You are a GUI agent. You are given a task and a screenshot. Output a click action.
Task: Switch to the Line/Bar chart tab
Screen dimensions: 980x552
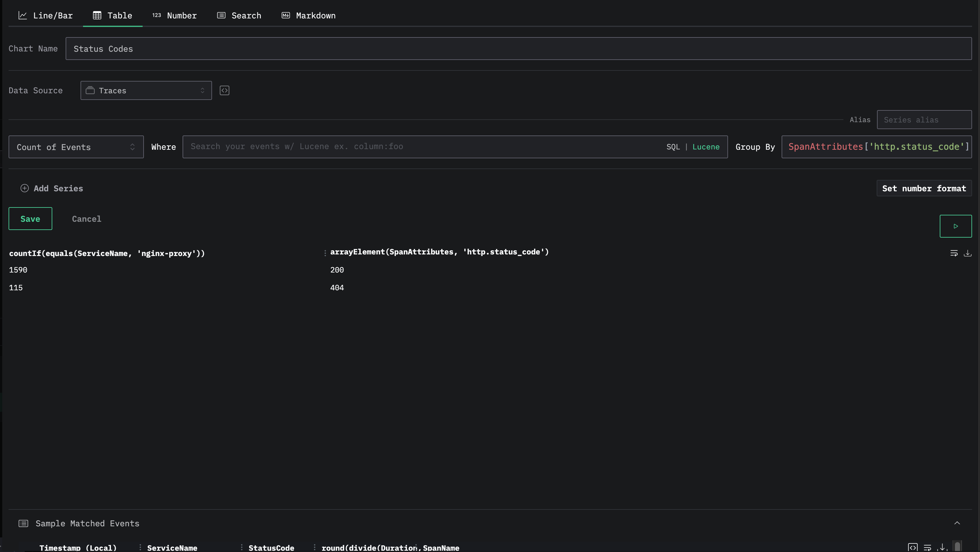coord(46,16)
